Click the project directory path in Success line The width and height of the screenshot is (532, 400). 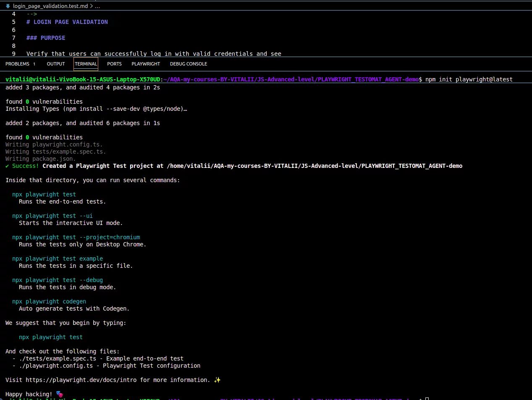[x=314, y=166]
